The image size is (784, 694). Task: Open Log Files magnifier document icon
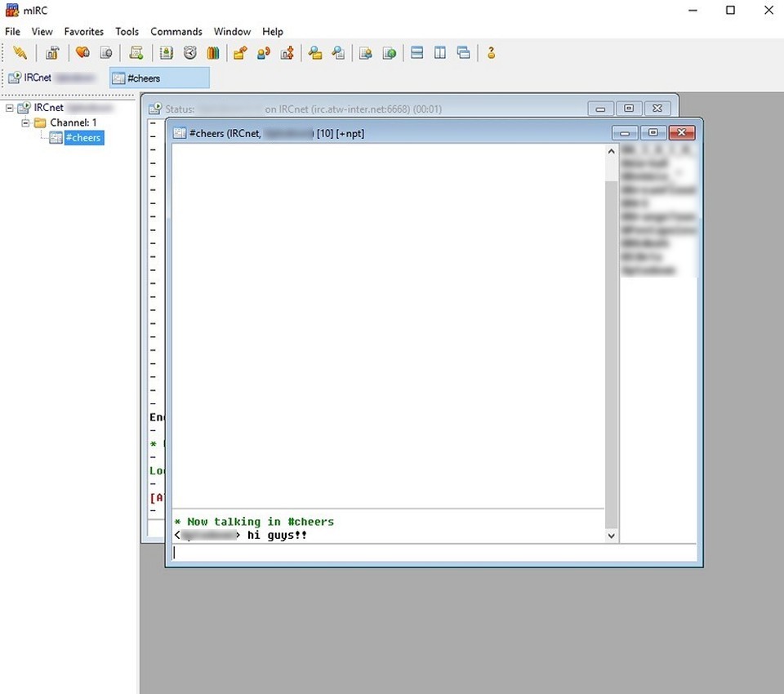click(338, 52)
